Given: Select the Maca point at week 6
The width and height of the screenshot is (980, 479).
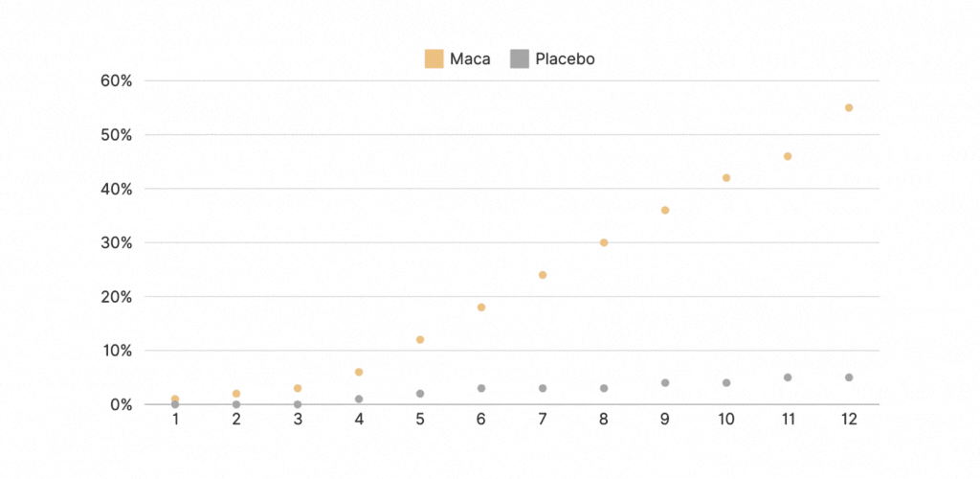Looking at the screenshot, I should pos(481,308).
